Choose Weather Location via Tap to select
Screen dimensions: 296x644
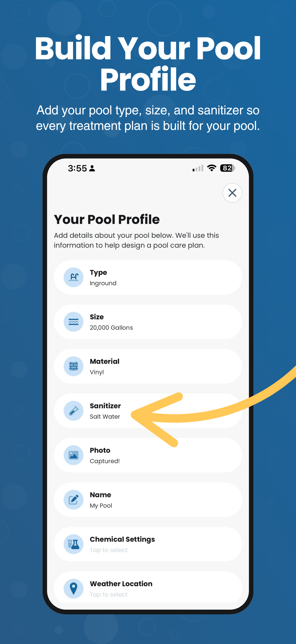pyautogui.click(x=148, y=588)
